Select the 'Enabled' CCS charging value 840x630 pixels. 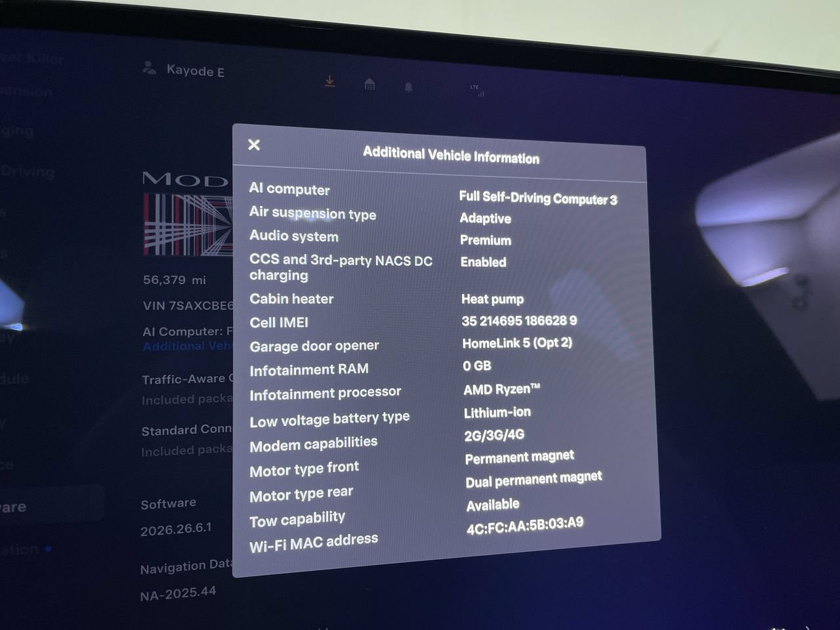484,262
